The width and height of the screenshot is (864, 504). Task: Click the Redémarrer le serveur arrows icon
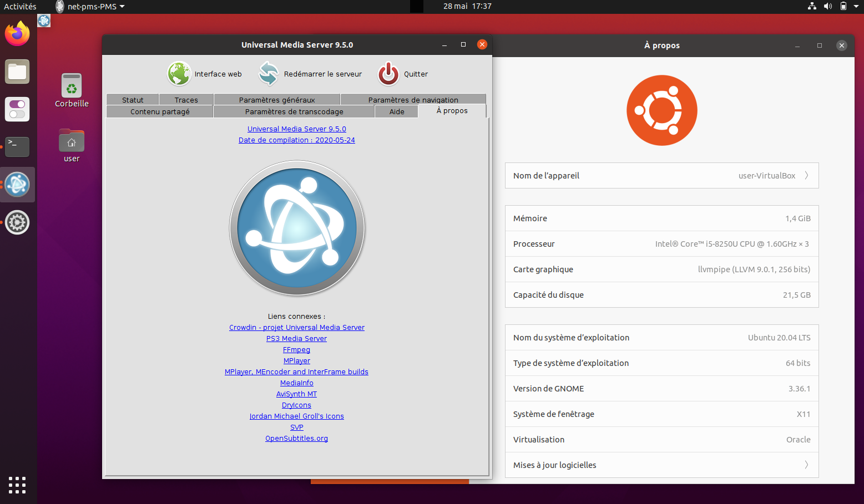[269, 74]
